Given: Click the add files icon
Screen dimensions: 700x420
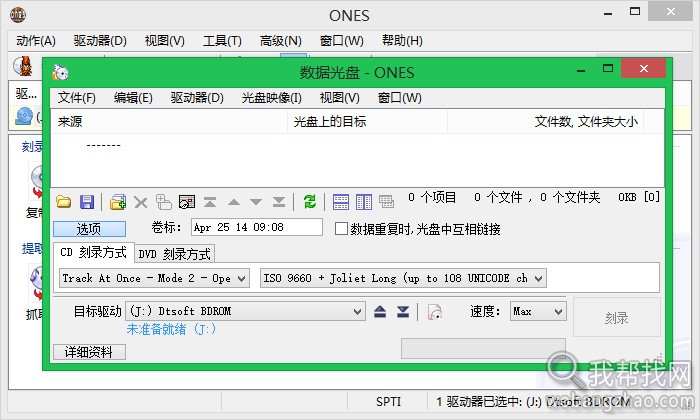Looking at the screenshot, I should (118, 202).
